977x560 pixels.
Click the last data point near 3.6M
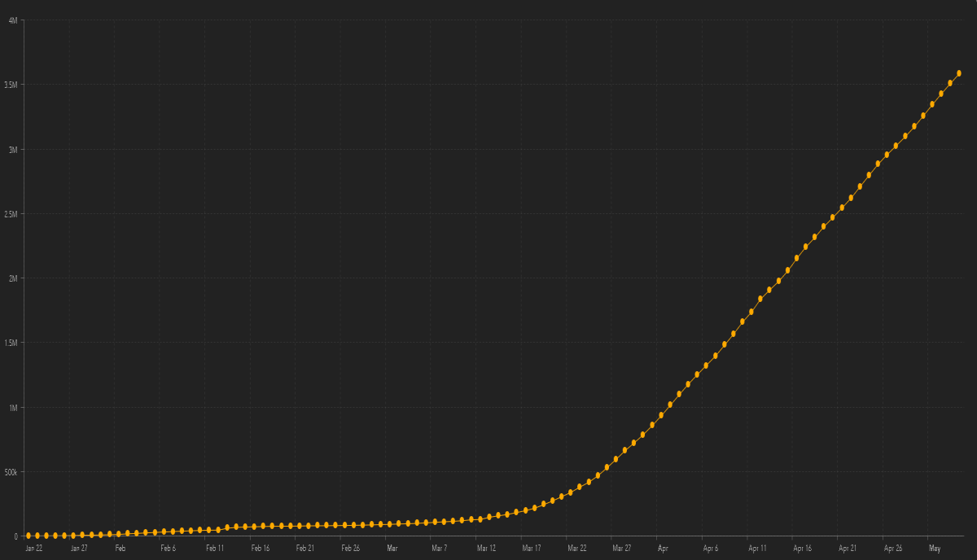tap(959, 73)
